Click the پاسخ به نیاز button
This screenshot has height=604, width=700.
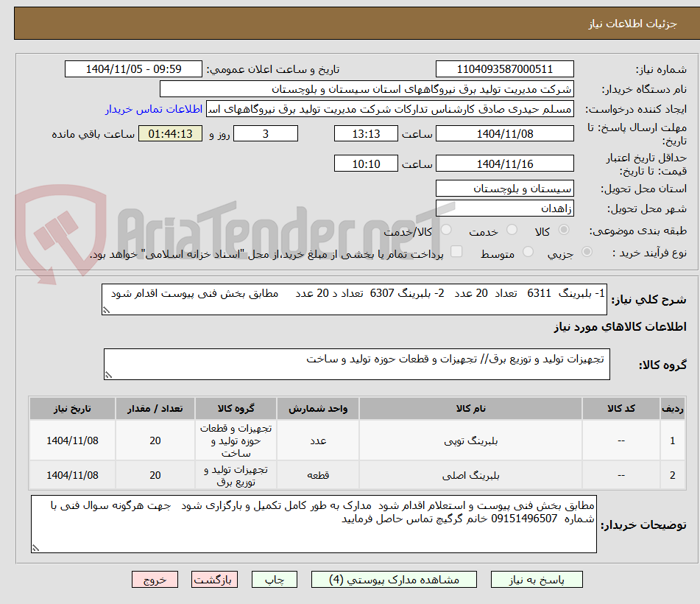point(537,580)
